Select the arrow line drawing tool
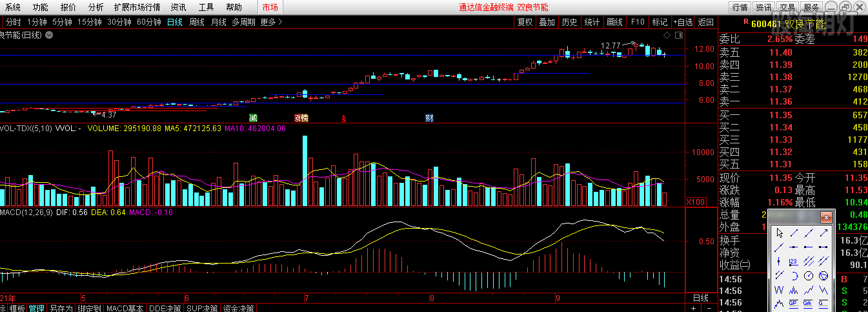The image size is (868, 312). 823,233
